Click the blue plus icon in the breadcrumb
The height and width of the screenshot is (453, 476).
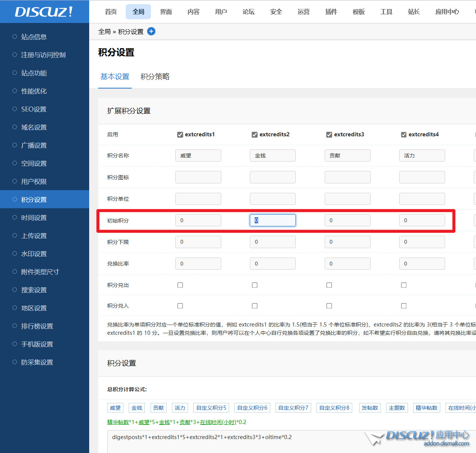point(151,31)
